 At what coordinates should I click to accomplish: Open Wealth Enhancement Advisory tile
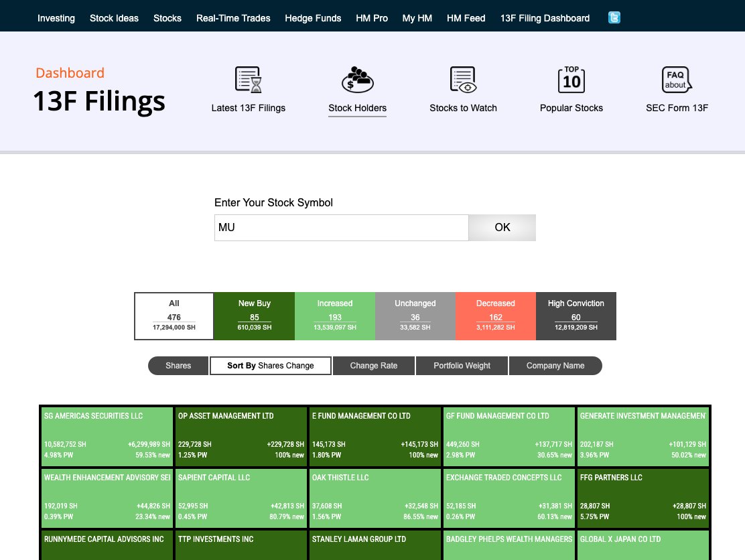(x=107, y=498)
